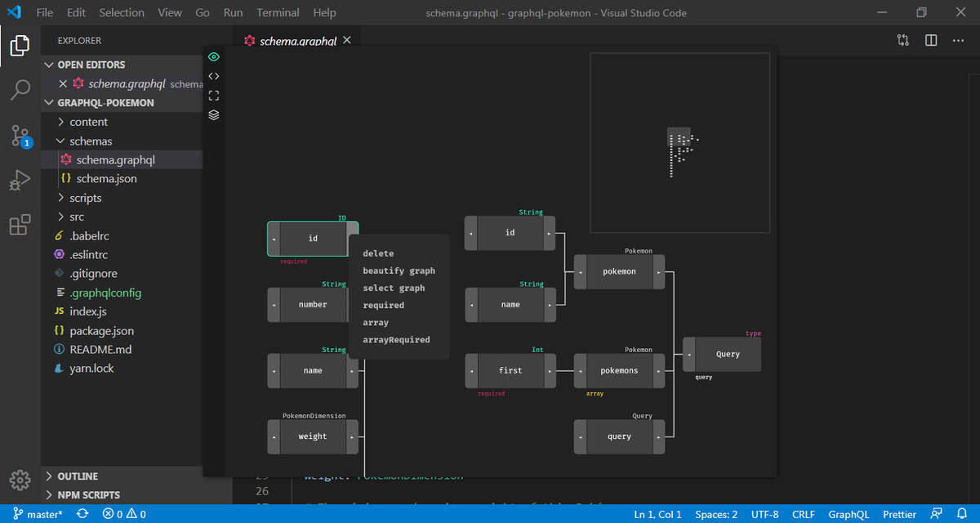
Task: Open editor More Actions ellipsis
Action: click(959, 40)
